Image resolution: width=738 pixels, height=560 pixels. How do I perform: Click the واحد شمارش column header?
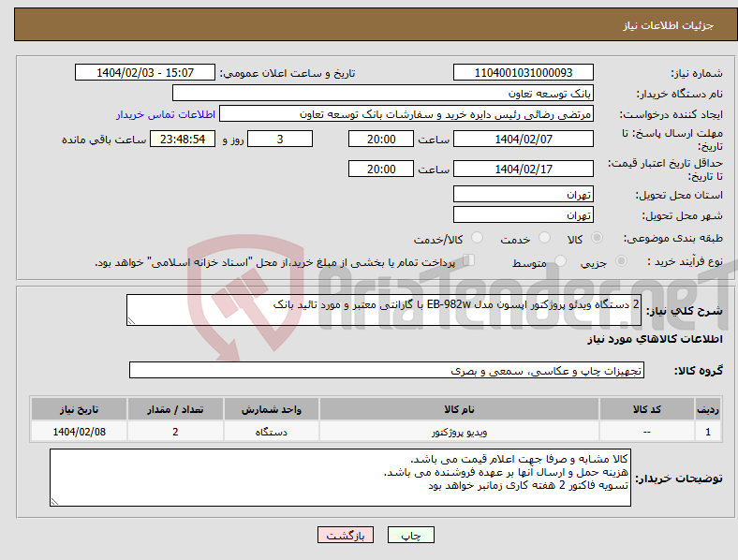tap(272, 409)
